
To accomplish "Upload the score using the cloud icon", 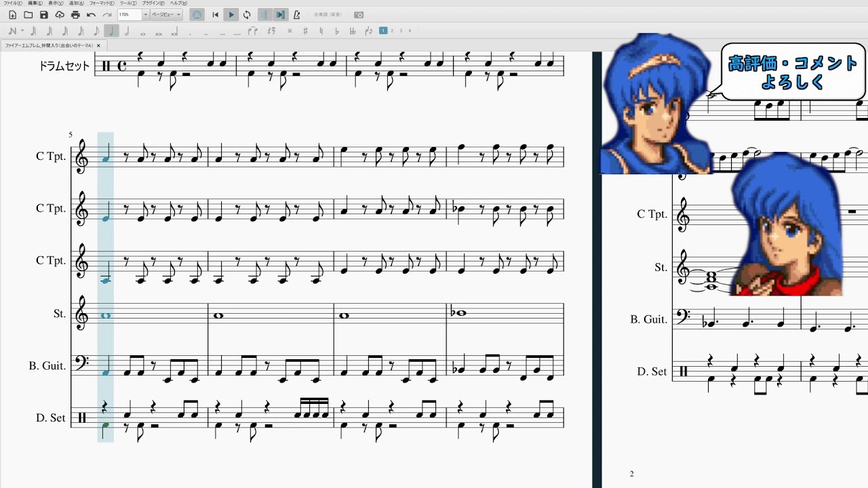I will click(x=60, y=15).
